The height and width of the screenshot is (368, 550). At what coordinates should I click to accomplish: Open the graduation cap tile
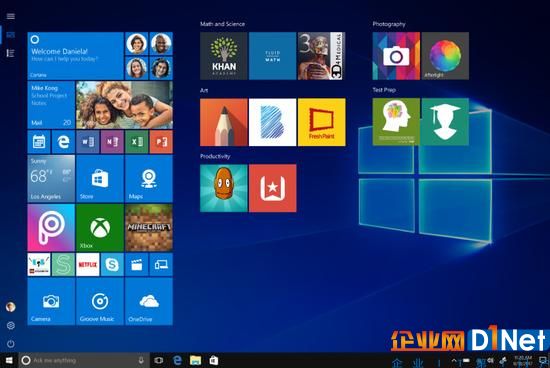click(x=445, y=122)
